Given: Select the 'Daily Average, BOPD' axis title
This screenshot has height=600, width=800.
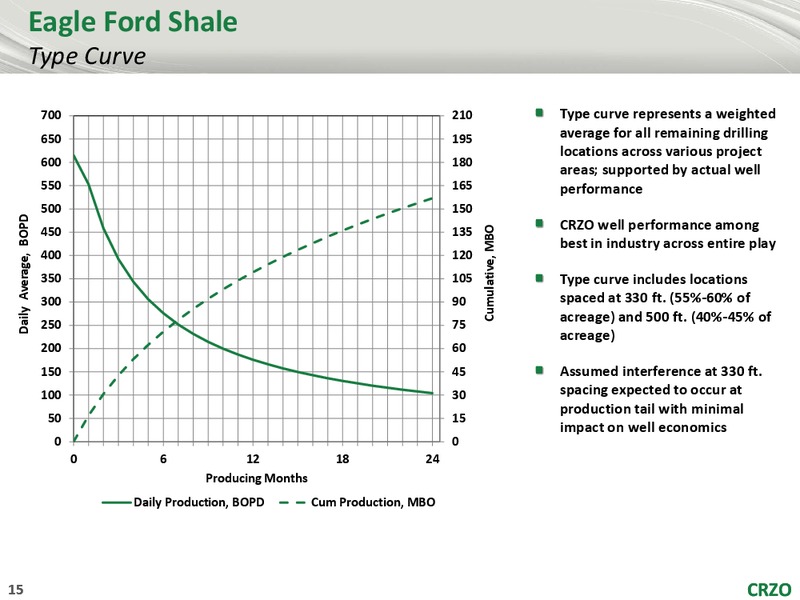Looking at the screenshot, I should tap(23, 274).
